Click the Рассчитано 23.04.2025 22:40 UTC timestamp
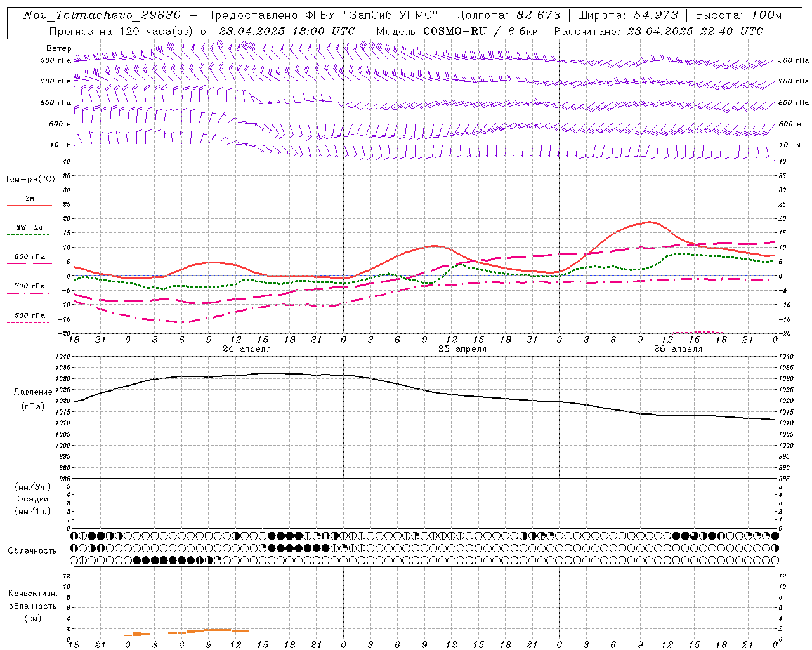Viewport: 812px width, 650px height. (x=658, y=31)
